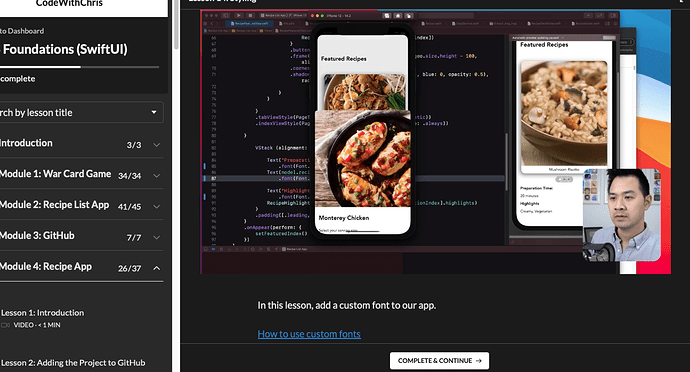
Task: Click the Foundations (SwiftUI) course title
Action: (64, 49)
